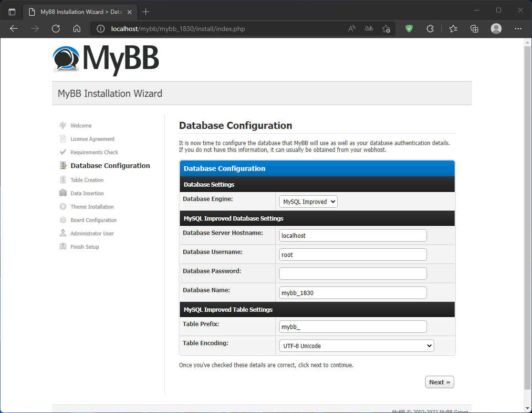This screenshot has width=532, height=413.
Task: Select the MyBB Installation Wizard browser tab
Action: (x=81, y=12)
